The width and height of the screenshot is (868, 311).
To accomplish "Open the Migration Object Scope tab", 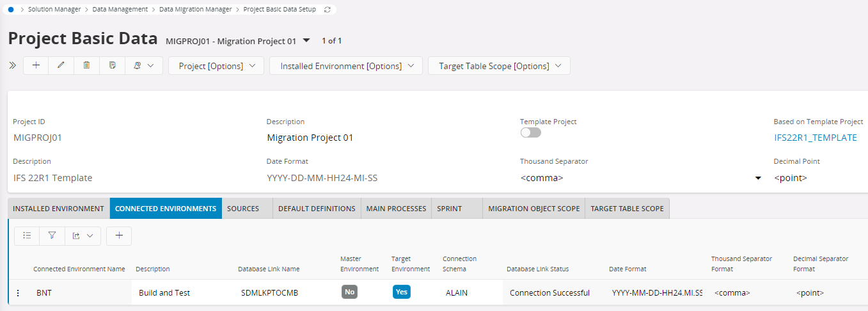I will (x=533, y=209).
